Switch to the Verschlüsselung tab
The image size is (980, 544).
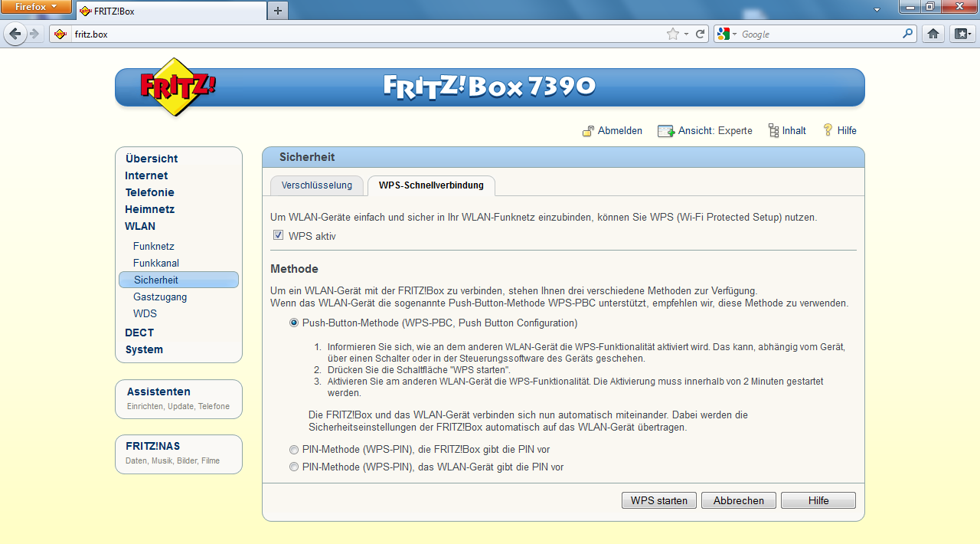(x=317, y=185)
